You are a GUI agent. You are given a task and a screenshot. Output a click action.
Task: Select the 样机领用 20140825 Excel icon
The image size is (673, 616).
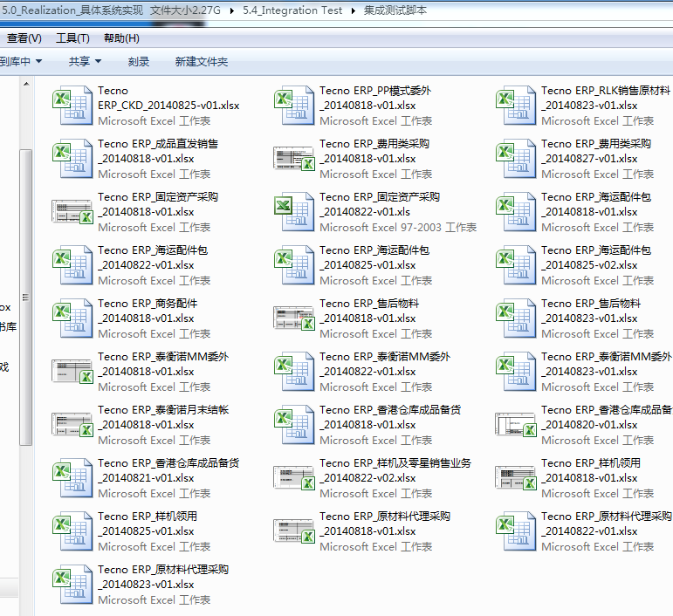pyautogui.click(x=72, y=531)
